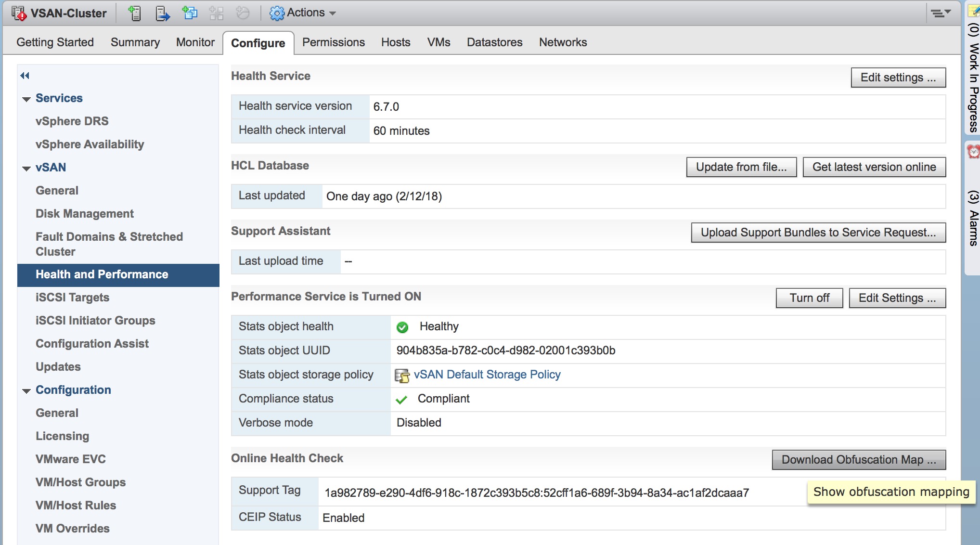Click the greyed vApp toolbar icon
Screen dimensions: 980x545
click(243, 13)
